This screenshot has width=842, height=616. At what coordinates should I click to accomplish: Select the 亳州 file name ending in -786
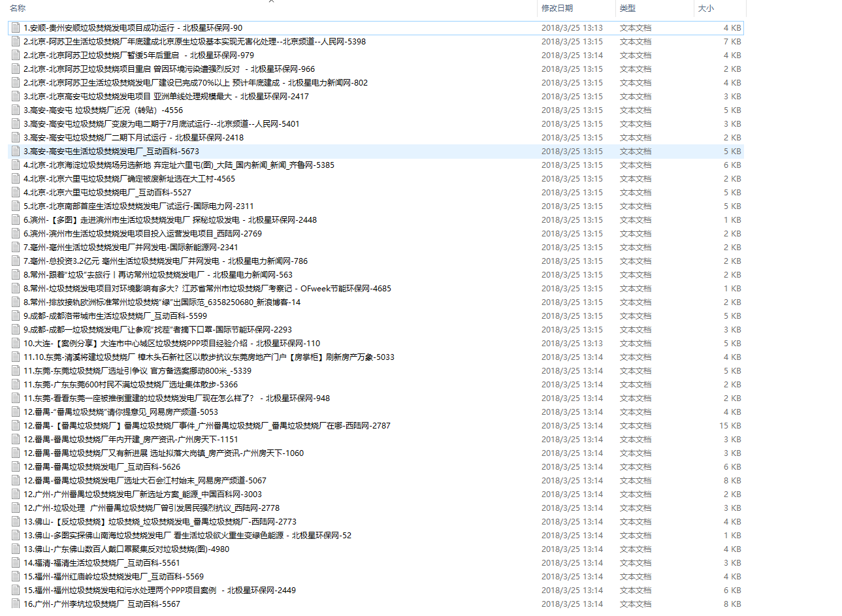point(165,261)
